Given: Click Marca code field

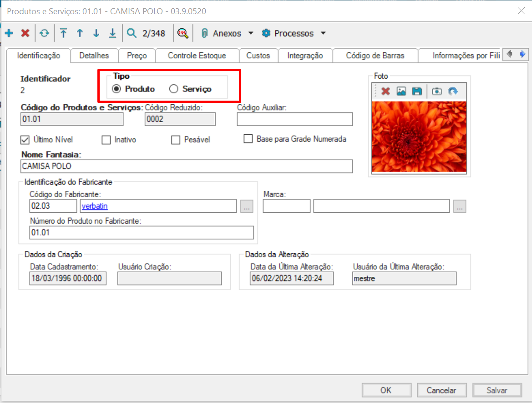Looking at the screenshot, I should [287, 206].
